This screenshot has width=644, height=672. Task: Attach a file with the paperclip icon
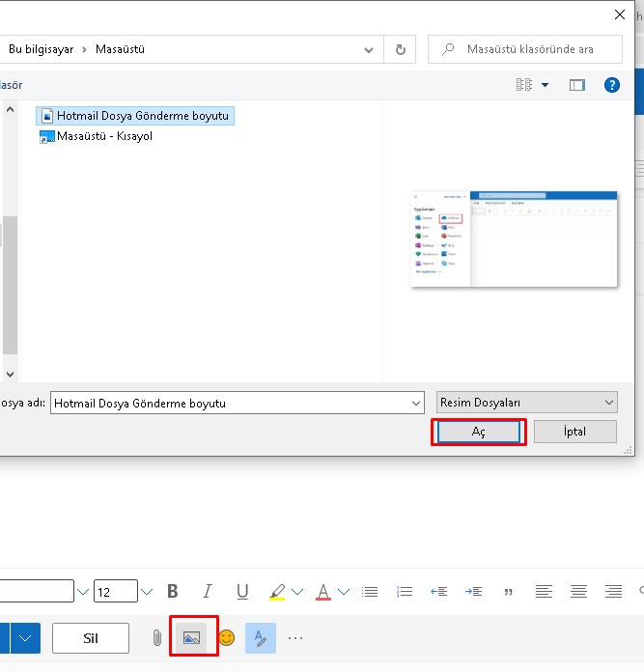tap(157, 638)
